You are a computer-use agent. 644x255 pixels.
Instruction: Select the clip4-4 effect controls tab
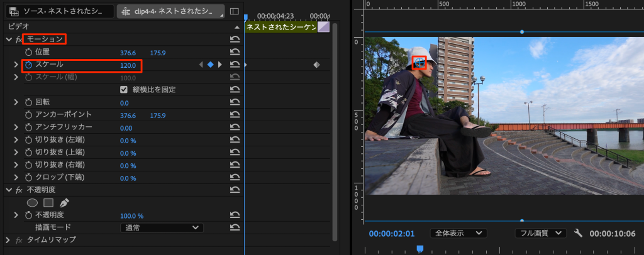pos(171,11)
